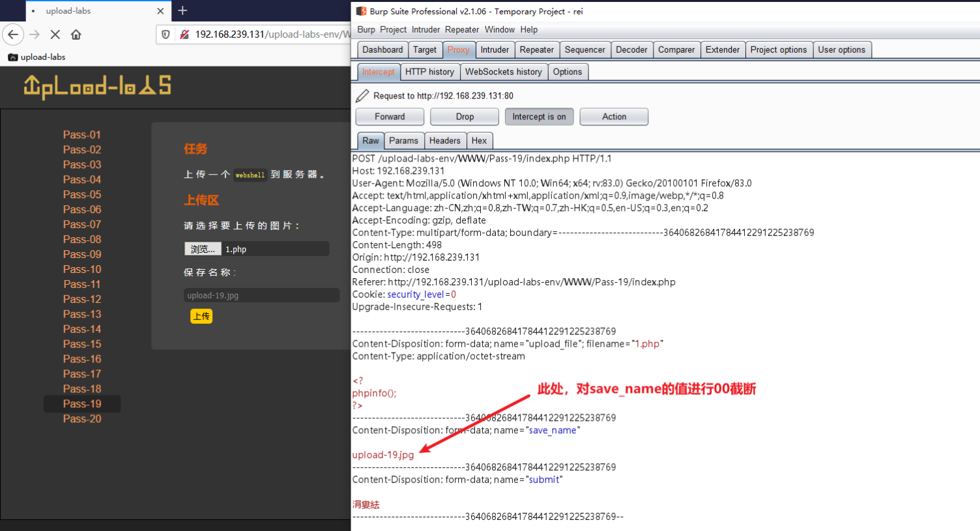Open the HTTP history sub-tab
This screenshot has width=980, height=531.
pyautogui.click(x=429, y=72)
